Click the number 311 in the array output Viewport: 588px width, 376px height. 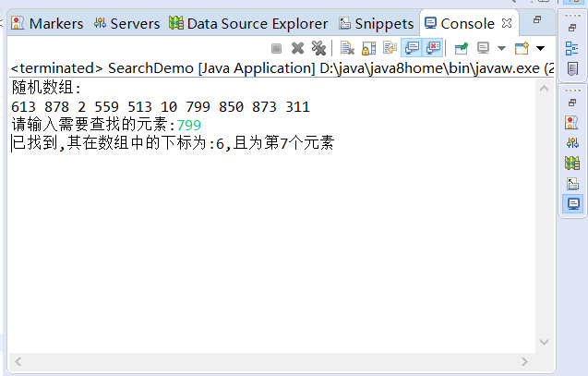coord(298,107)
